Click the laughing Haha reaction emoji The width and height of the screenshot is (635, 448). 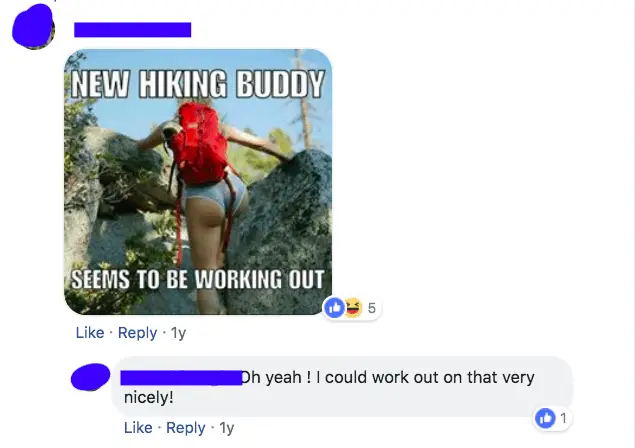coord(353,308)
